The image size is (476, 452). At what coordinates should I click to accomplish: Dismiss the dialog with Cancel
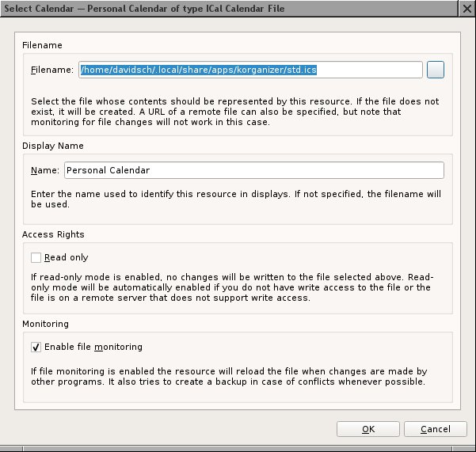tap(436, 429)
